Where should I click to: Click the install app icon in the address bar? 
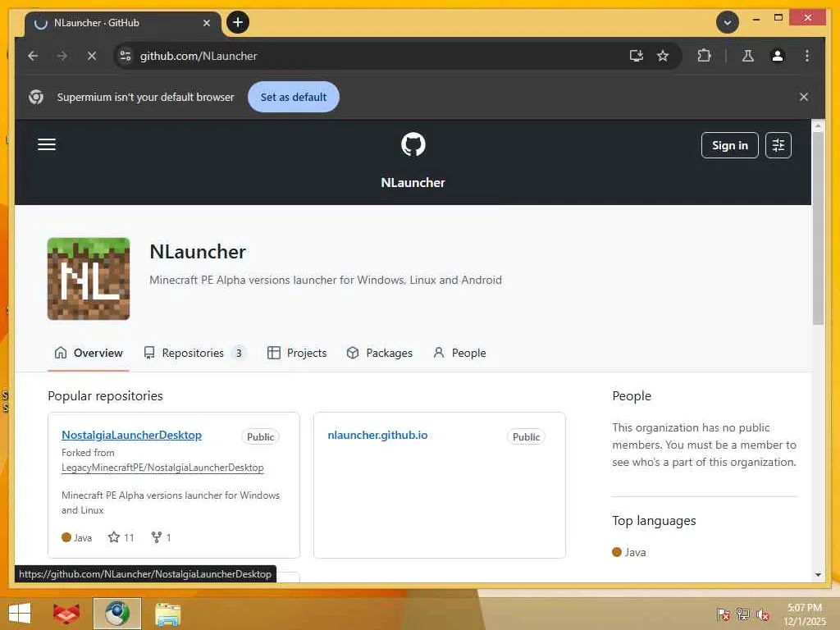tap(636, 56)
